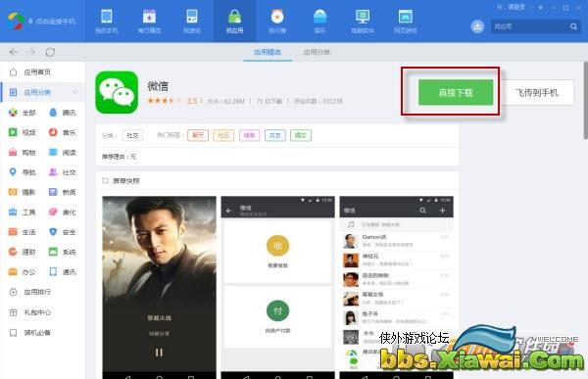Go back with the left arrow

click(x=14, y=52)
